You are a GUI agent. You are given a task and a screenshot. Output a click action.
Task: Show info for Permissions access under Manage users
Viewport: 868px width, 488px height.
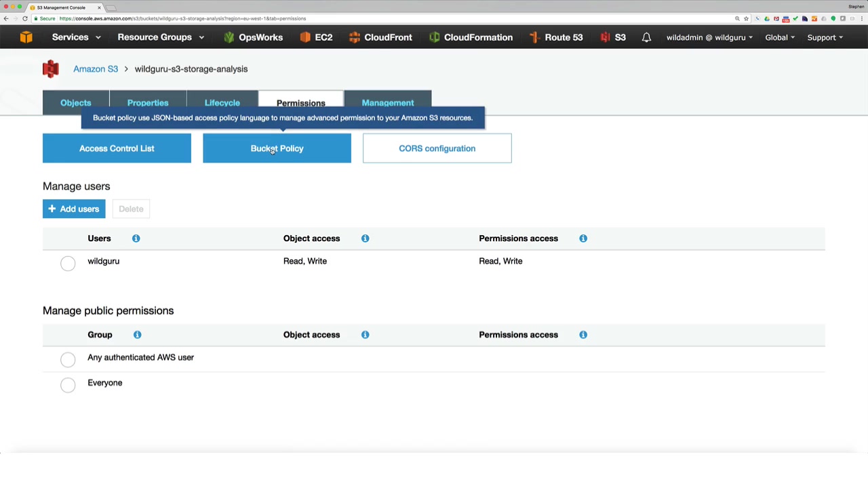pyautogui.click(x=583, y=239)
